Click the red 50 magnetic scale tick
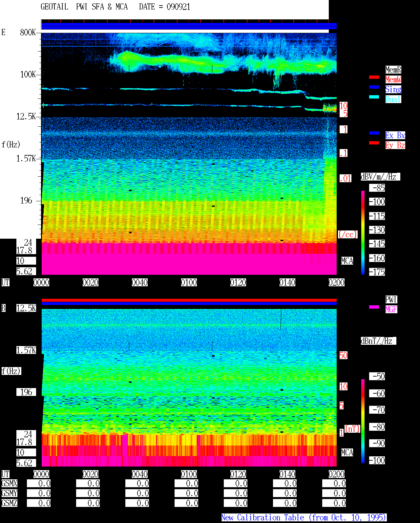The image size is (420, 523). point(343,355)
